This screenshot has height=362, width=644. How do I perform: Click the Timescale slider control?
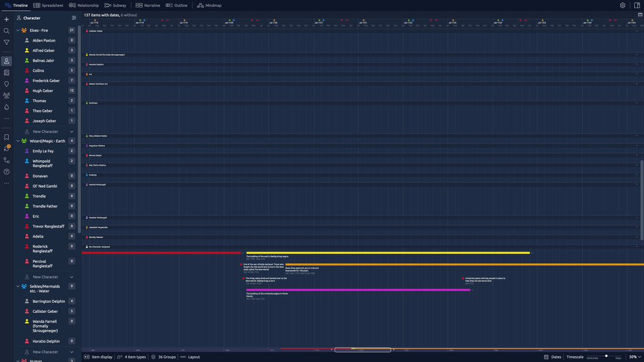[x=607, y=356]
